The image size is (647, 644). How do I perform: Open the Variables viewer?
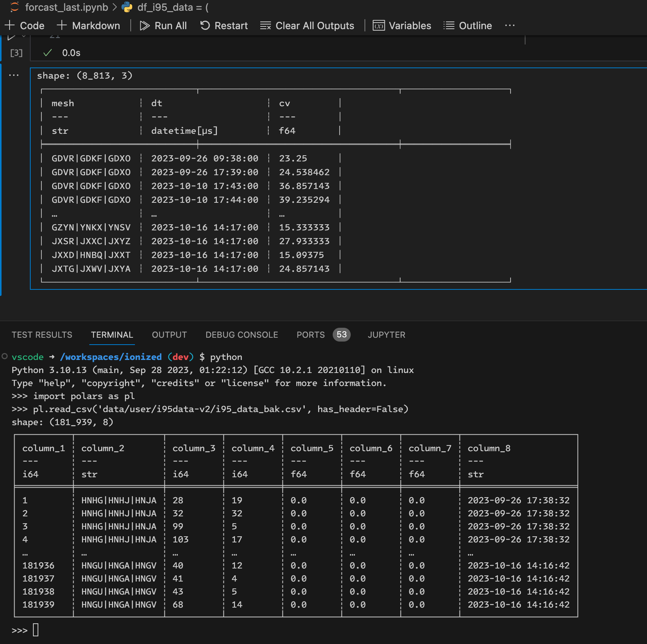401,25
